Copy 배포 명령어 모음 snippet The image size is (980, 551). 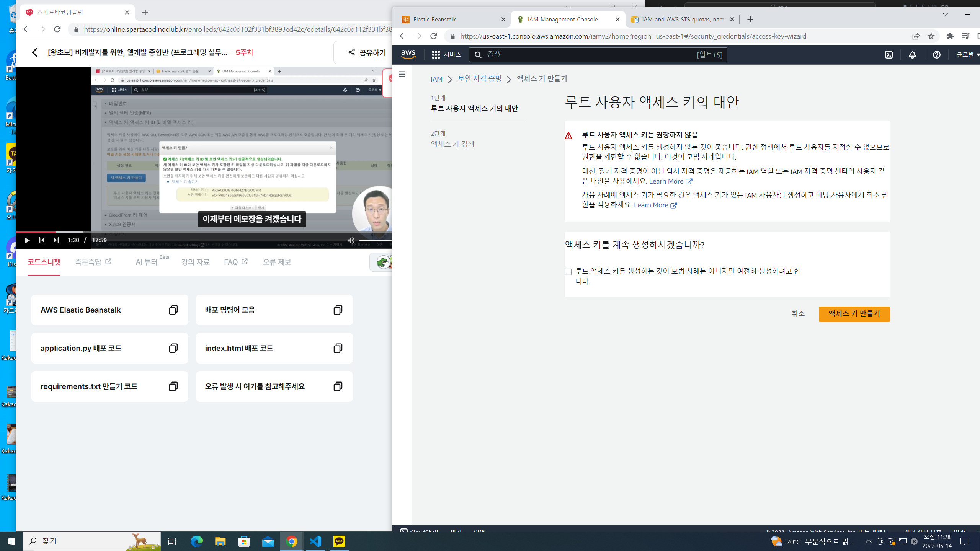tap(338, 310)
